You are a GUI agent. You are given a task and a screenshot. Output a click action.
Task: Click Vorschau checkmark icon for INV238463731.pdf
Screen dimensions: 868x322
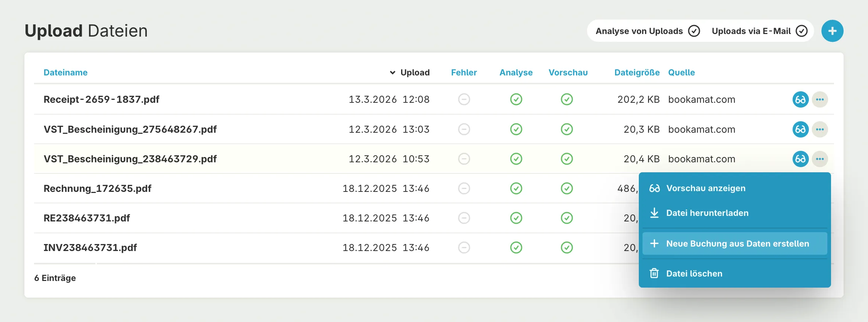coord(566,248)
